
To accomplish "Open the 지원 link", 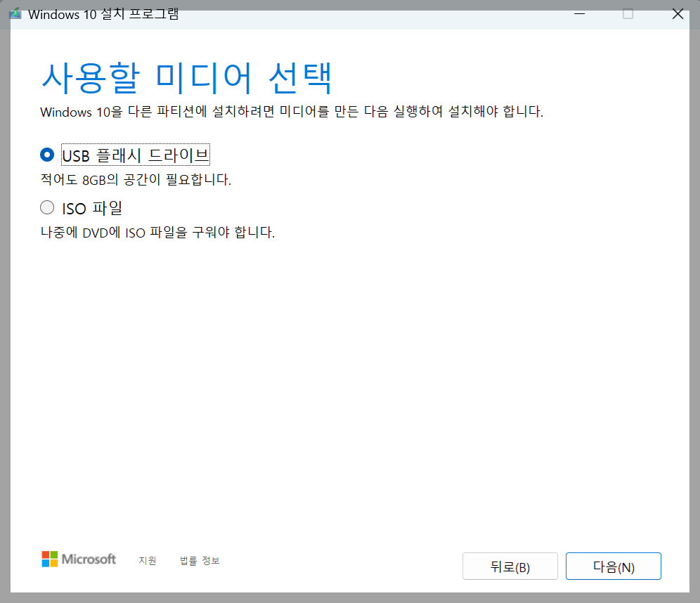I will coord(148,560).
